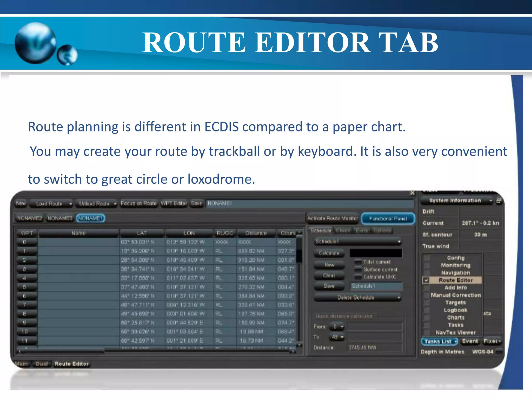Click the Current value 287.1° - 0.2 kn
The height and width of the screenshot is (399, 532).
480,223
